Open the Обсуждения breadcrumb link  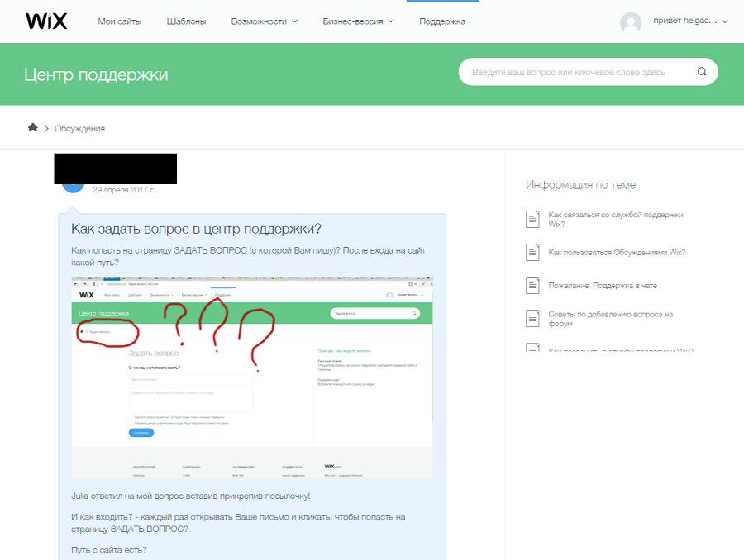[79, 128]
